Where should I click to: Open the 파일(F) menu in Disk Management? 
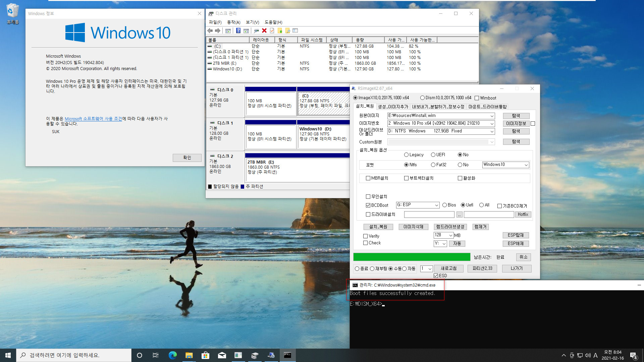coord(215,22)
